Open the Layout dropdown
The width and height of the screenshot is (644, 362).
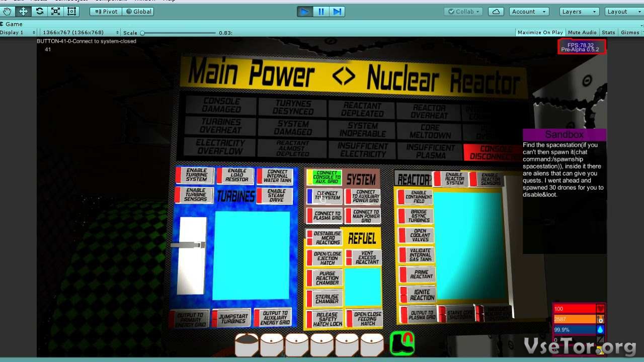623,12
